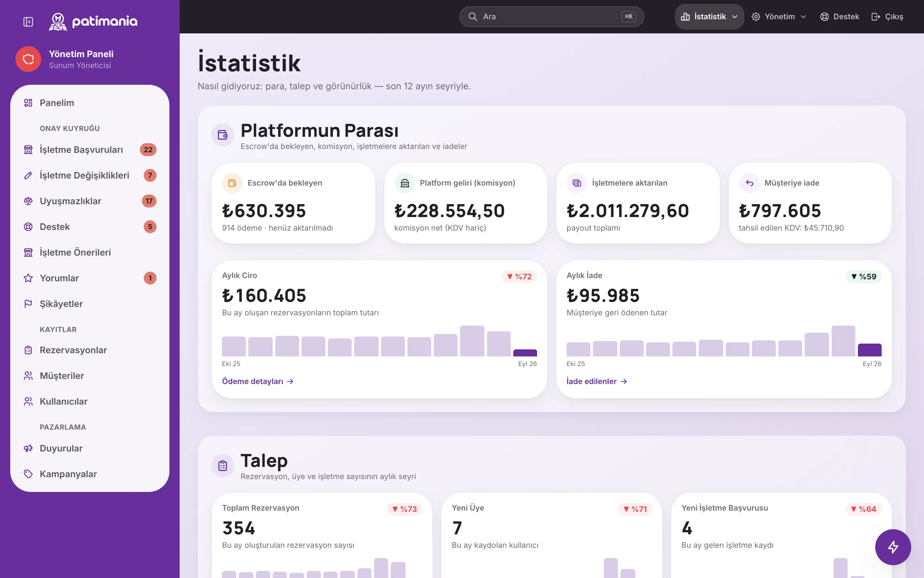Click the dark Eyl 26 bar in Aylık Ciro chart
The image size is (924, 578).
click(525, 353)
